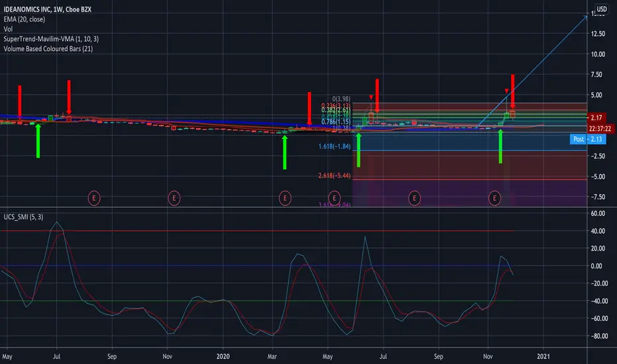Select the 2.618(-5.44) Fibonacci level label
This screenshot has width=617, height=364.
point(334,175)
